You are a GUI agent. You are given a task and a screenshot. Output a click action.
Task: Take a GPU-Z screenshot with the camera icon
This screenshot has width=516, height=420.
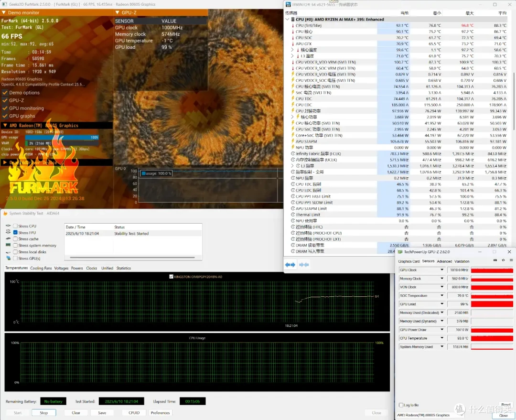495,260
